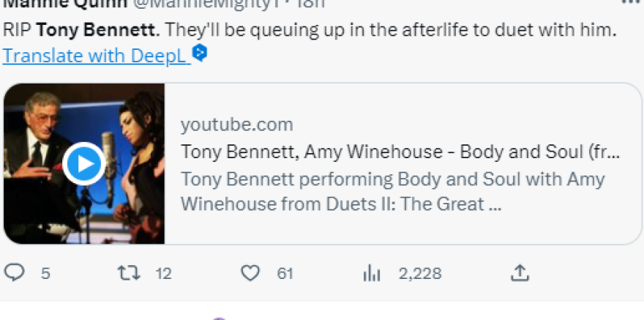Open the Tony Bennett, Amy Winehouse card title
644x320 pixels.
click(x=400, y=152)
